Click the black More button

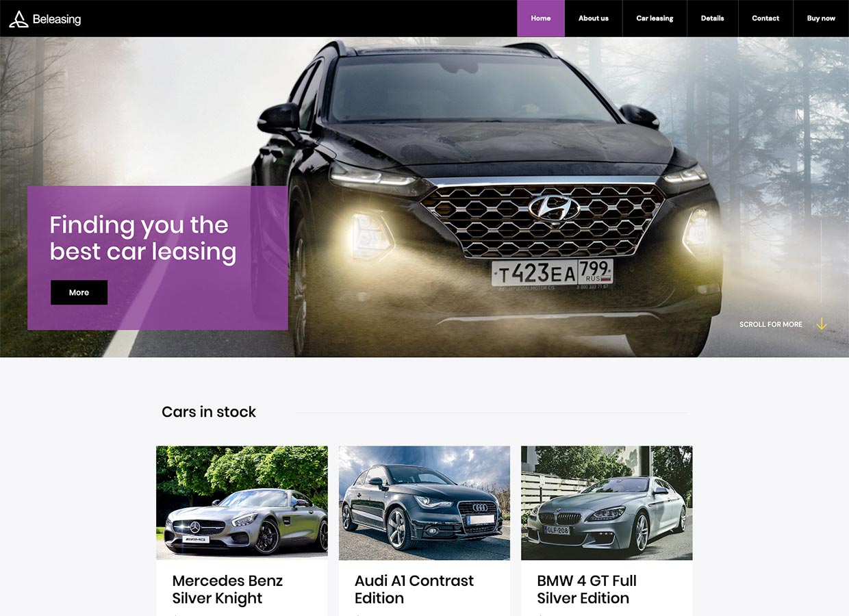(79, 292)
